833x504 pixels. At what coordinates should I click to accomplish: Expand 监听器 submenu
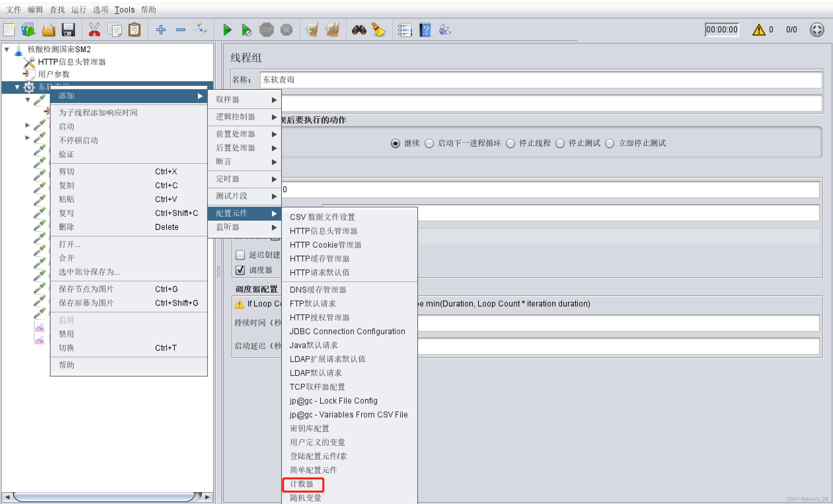(x=245, y=227)
